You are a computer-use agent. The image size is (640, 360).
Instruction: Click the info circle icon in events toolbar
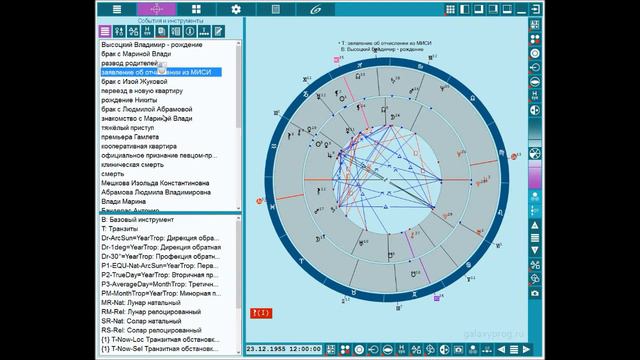[x=190, y=31]
